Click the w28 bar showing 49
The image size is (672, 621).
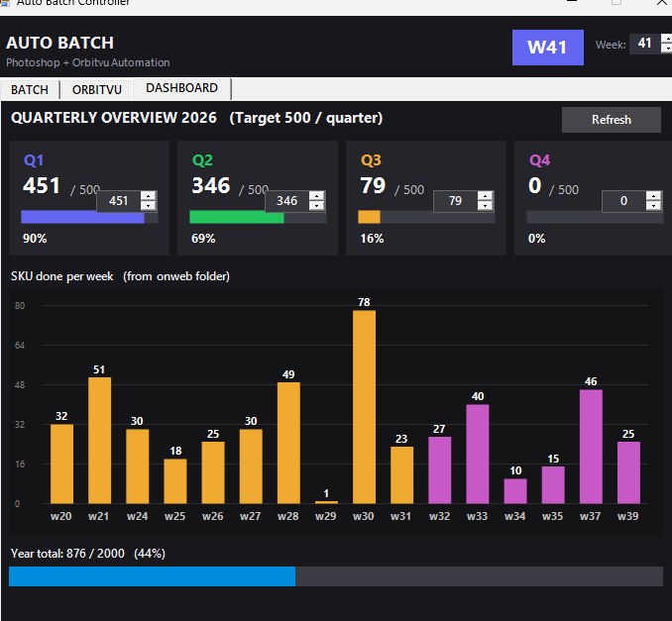pos(288,443)
